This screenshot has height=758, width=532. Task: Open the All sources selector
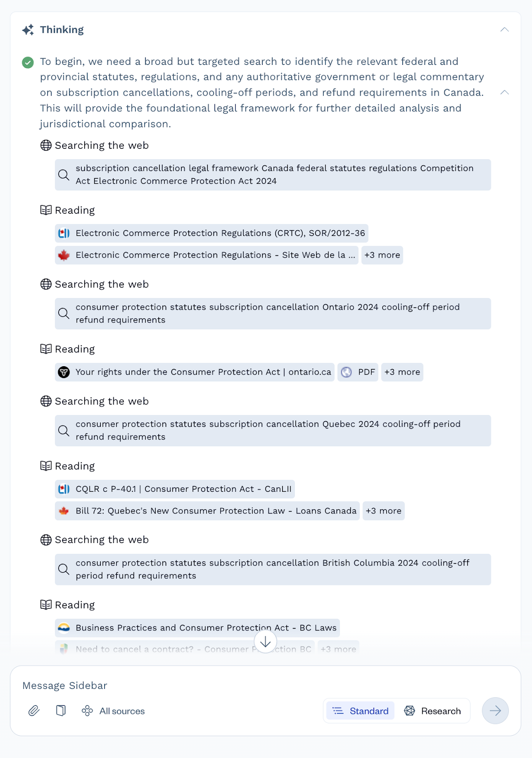114,711
